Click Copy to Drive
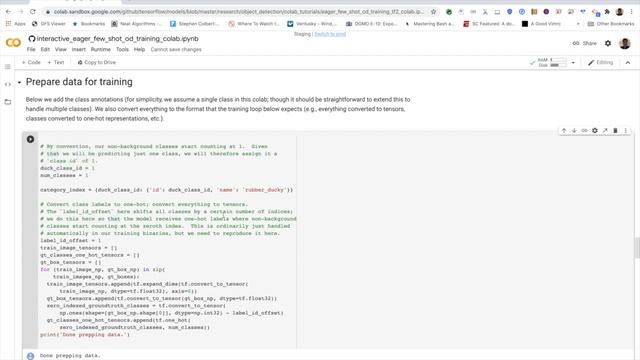Image resolution: width=640 pixels, height=360 pixels. point(97,62)
